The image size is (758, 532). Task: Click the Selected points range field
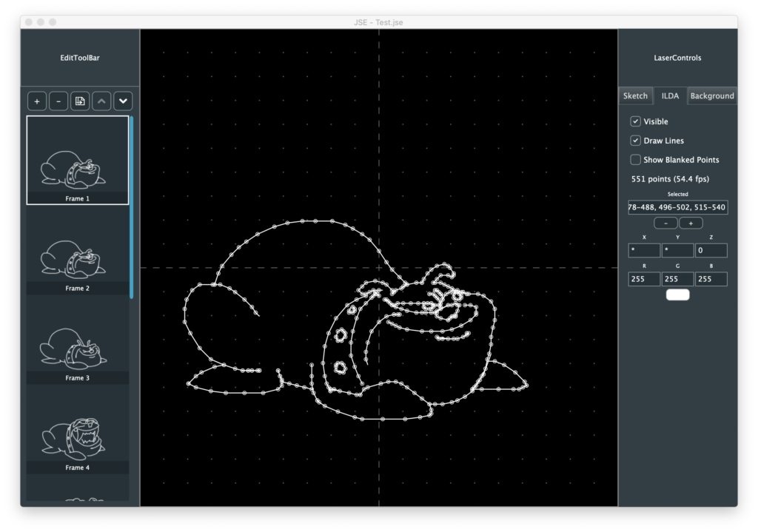pyautogui.click(x=677, y=207)
